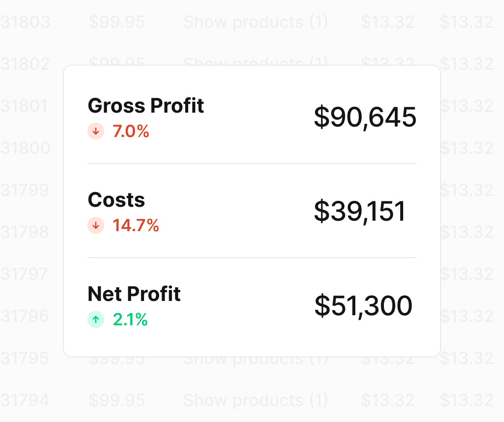Click the 14.7% costs change
Screen dimensions: 504x422
pyautogui.click(x=136, y=226)
